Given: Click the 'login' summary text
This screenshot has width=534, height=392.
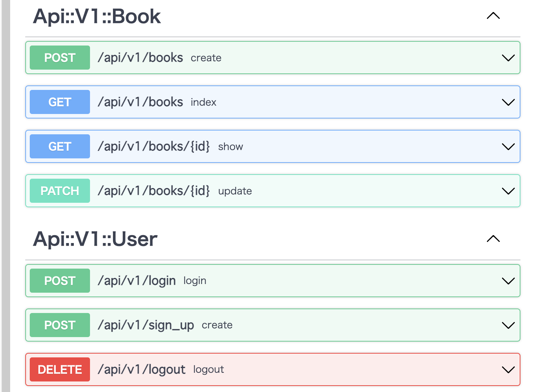Looking at the screenshot, I should click(x=195, y=281).
